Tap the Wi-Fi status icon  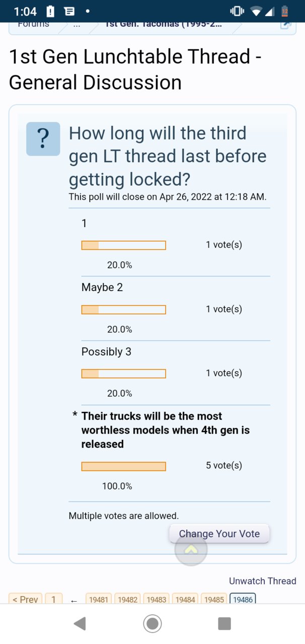click(x=256, y=11)
